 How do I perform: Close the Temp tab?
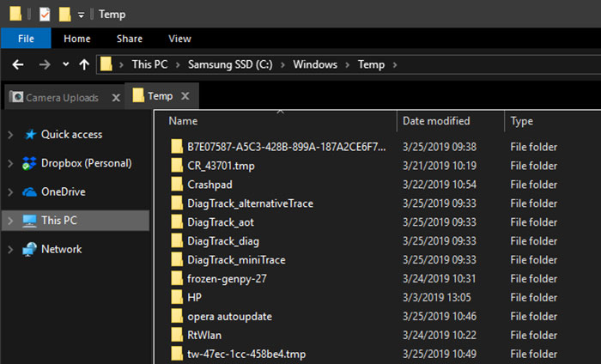click(186, 96)
